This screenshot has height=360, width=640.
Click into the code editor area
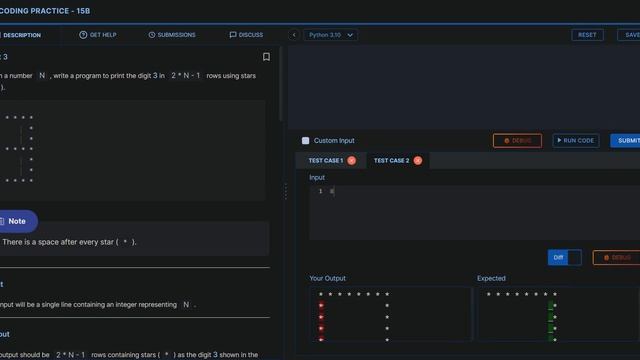click(x=464, y=87)
